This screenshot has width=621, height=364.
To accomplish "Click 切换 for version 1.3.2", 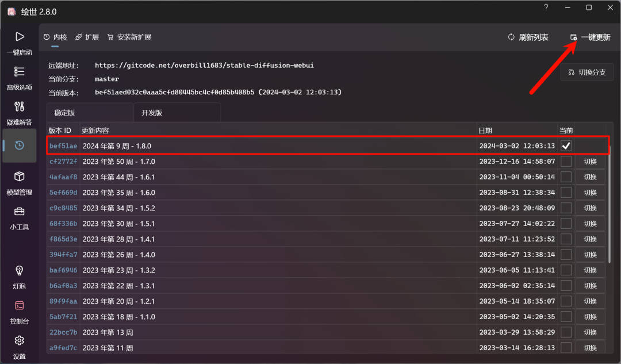I will [590, 270].
